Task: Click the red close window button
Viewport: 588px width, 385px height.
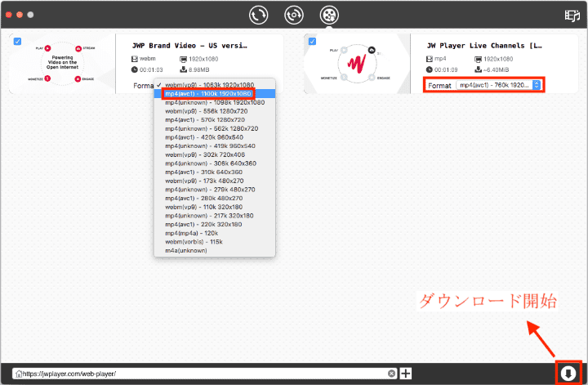Action: [9, 15]
